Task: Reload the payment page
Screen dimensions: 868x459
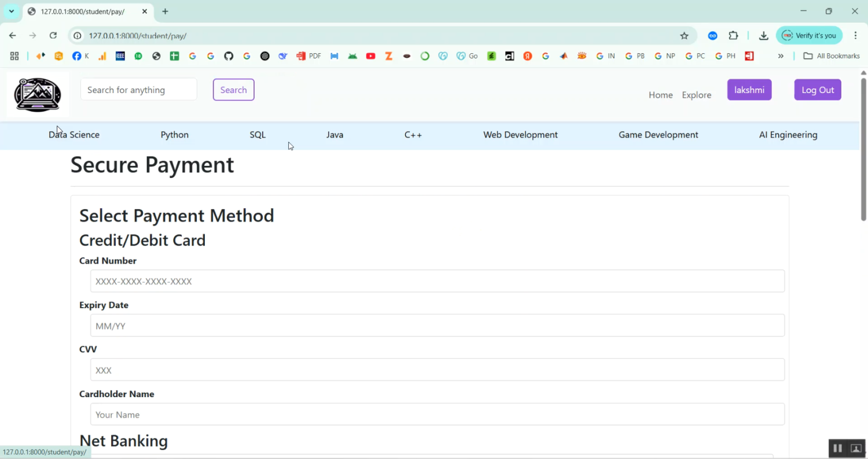Action: pyautogui.click(x=53, y=36)
